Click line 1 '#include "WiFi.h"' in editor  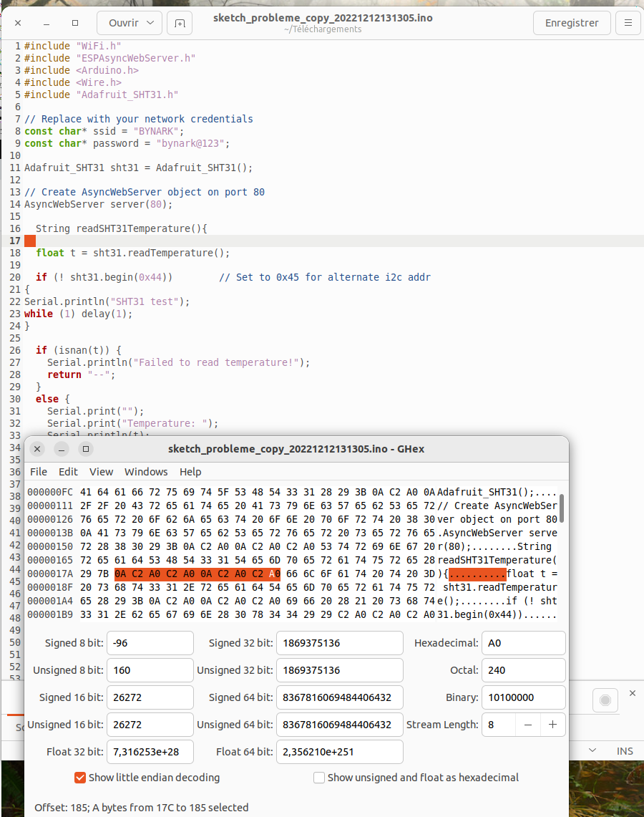coord(72,46)
